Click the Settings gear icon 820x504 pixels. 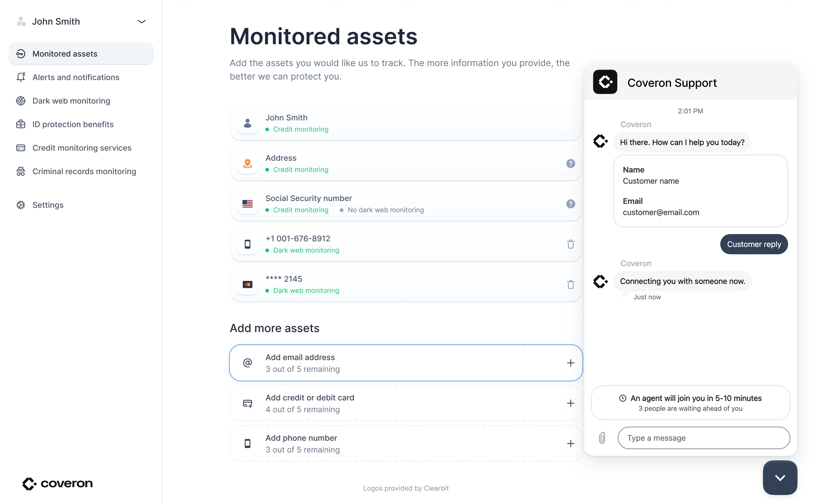[21, 205]
